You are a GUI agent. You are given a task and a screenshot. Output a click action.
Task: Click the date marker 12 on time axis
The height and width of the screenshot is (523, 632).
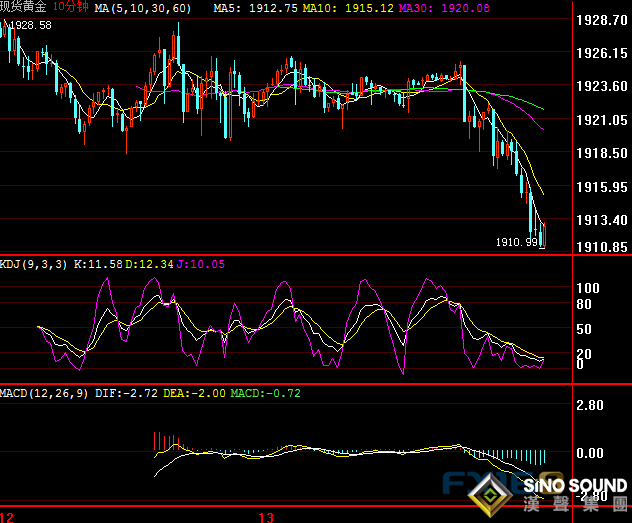pos(8,516)
